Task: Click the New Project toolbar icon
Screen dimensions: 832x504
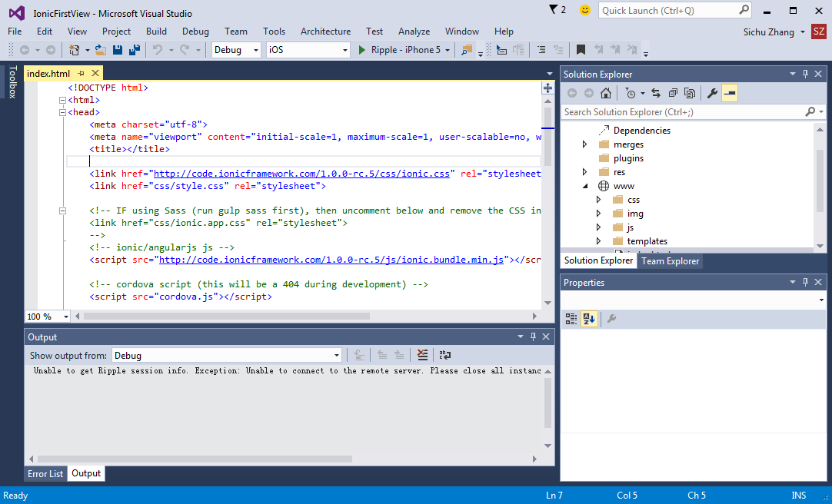Action: pos(74,50)
